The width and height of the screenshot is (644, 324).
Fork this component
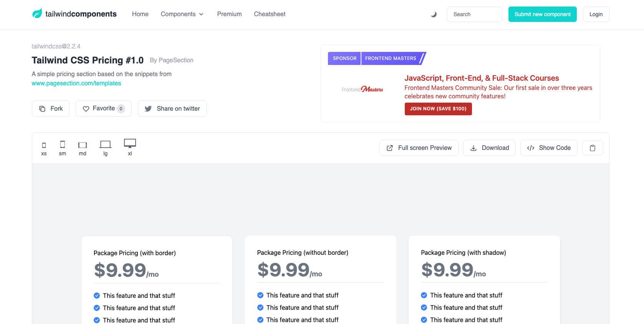point(51,109)
